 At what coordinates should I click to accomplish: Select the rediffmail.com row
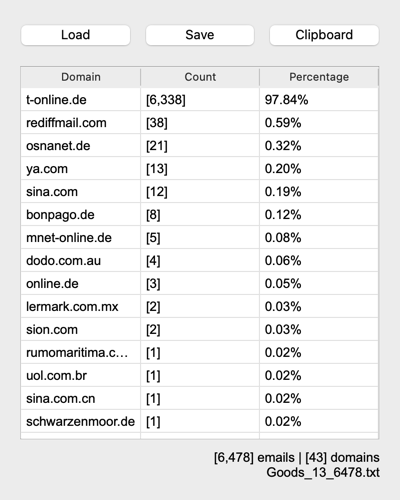pos(200,123)
